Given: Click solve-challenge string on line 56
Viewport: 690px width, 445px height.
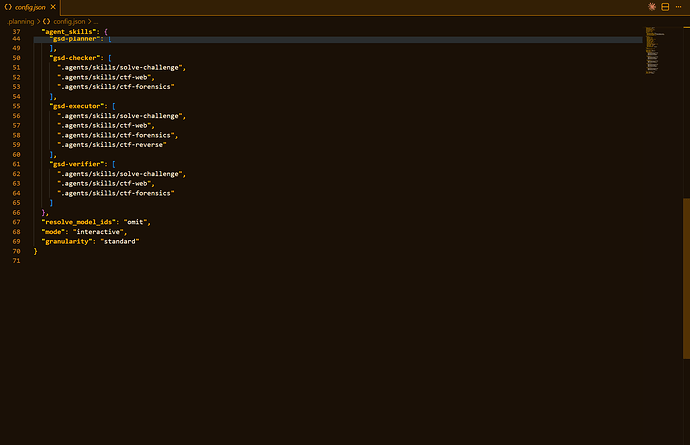Looking at the screenshot, I should 120,116.
